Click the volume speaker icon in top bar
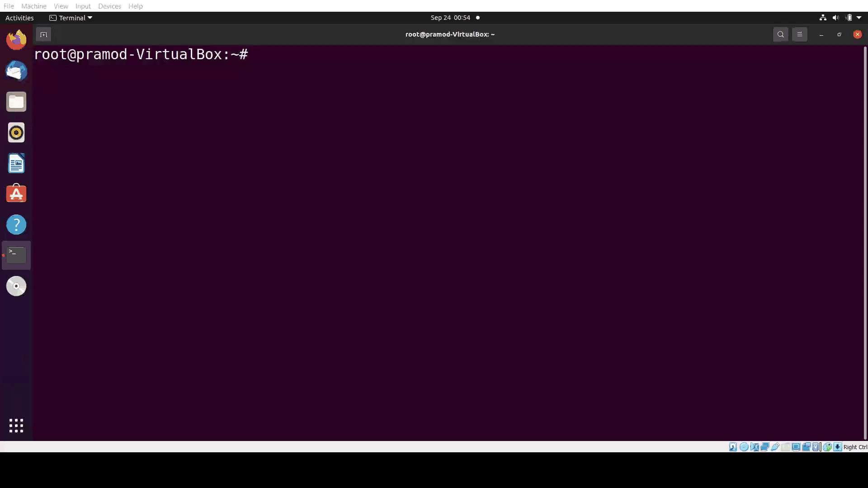 point(835,18)
